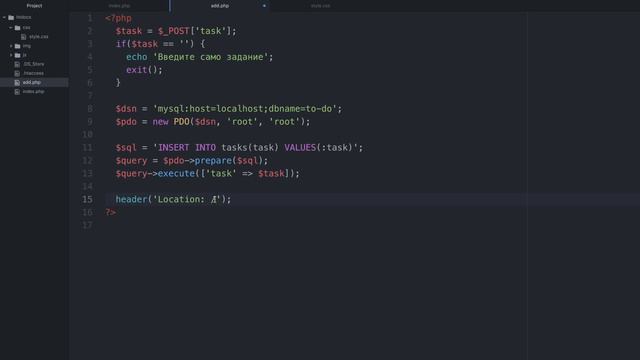The width and height of the screenshot is (640, 360).
Task: Click line number 8 in the gutter
Action: (90, 109)
